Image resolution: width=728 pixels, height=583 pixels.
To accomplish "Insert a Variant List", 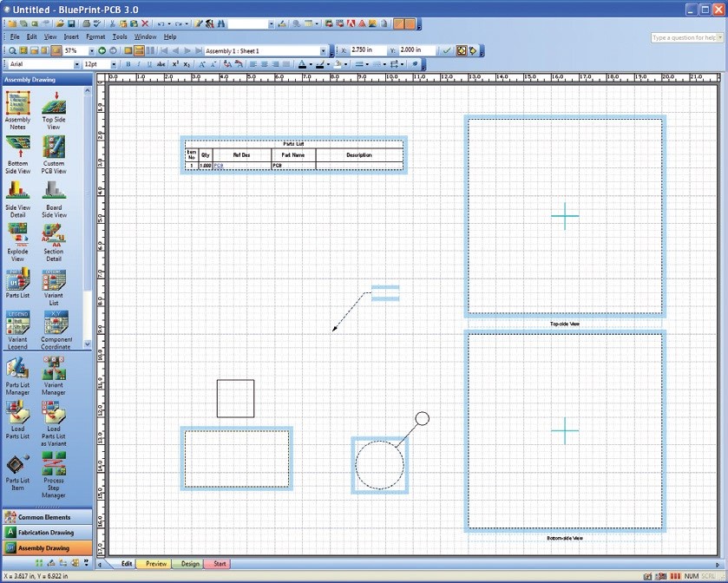I will [54, 286].
